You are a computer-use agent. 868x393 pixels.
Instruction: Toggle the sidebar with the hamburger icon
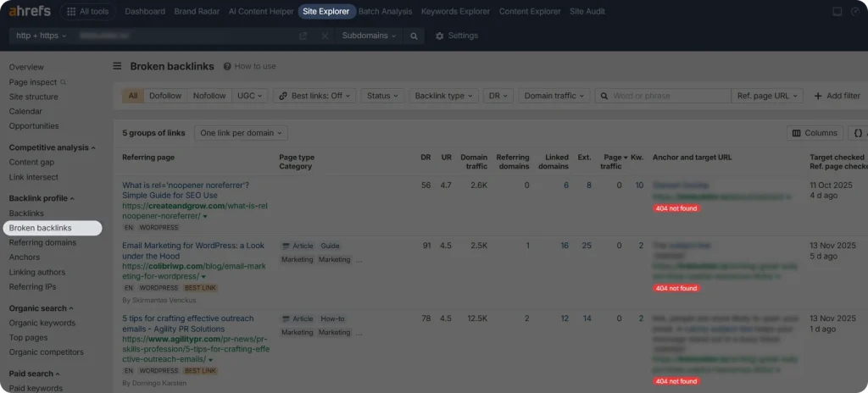click(x=117, y=66)
